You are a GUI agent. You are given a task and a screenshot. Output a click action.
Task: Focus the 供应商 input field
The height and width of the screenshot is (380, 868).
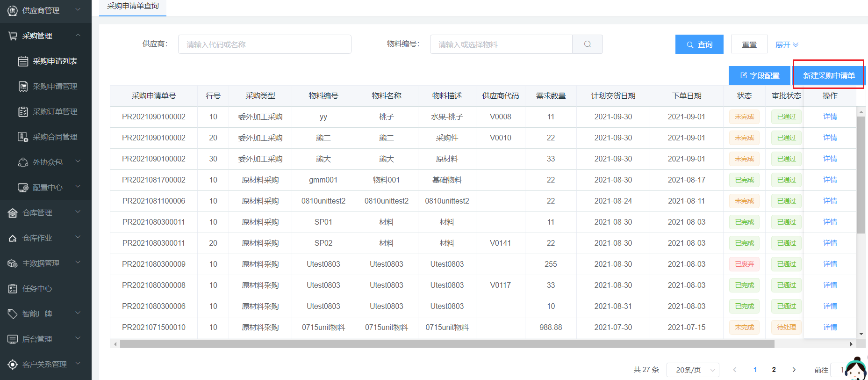point(265,44)
